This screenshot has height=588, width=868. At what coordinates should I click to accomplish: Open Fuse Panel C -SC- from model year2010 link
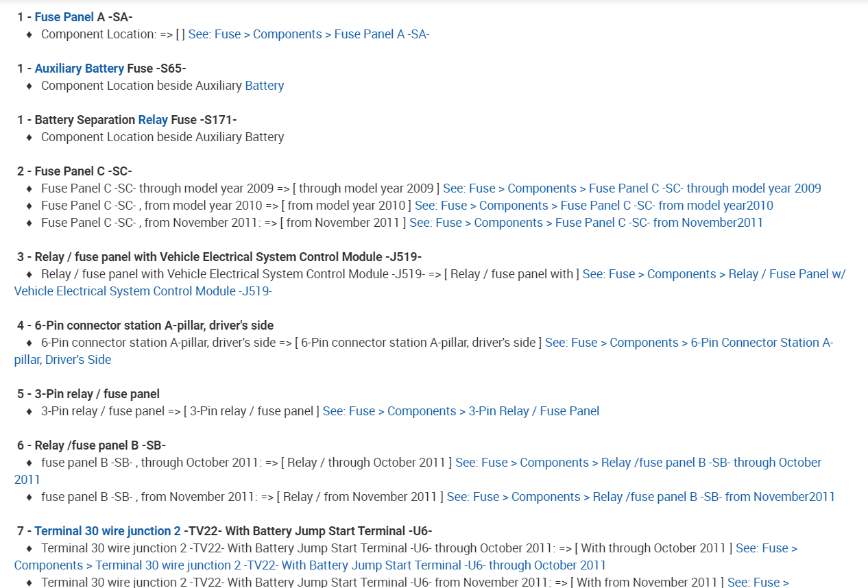(594, 206)
